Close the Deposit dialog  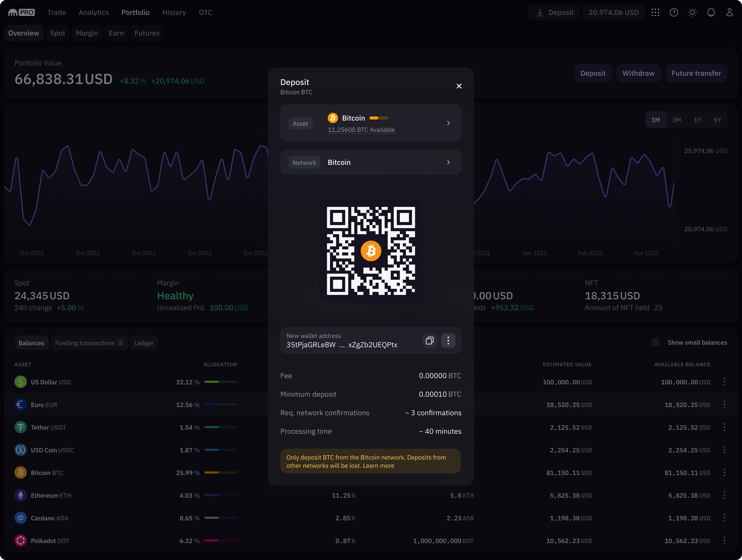(x=459, y=86)
